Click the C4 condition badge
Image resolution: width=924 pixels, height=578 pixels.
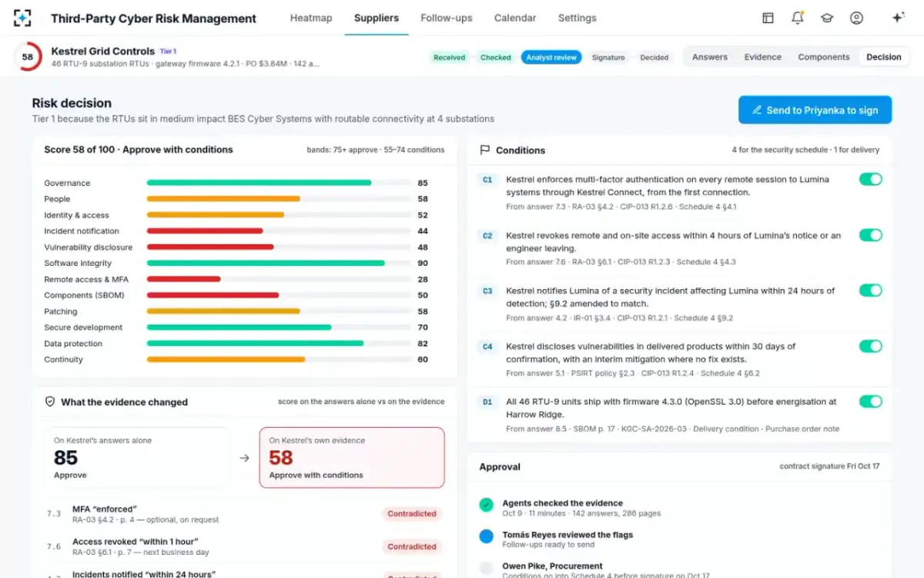(487, 347)
